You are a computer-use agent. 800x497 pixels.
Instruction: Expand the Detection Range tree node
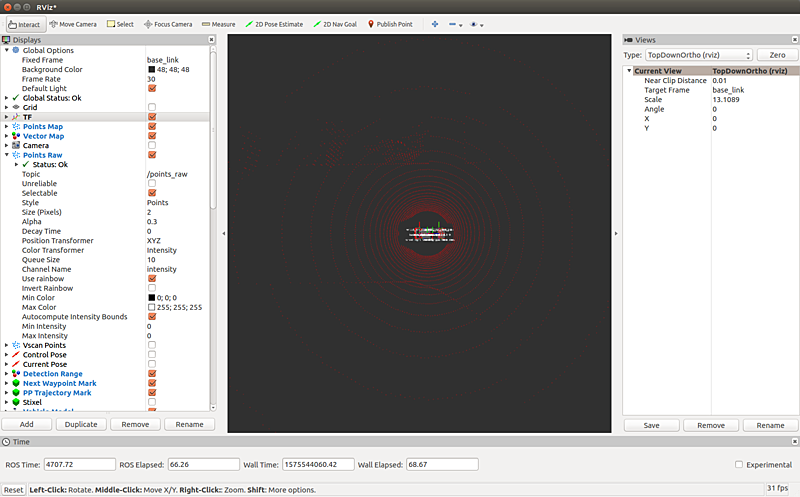[x=7, y=374]
